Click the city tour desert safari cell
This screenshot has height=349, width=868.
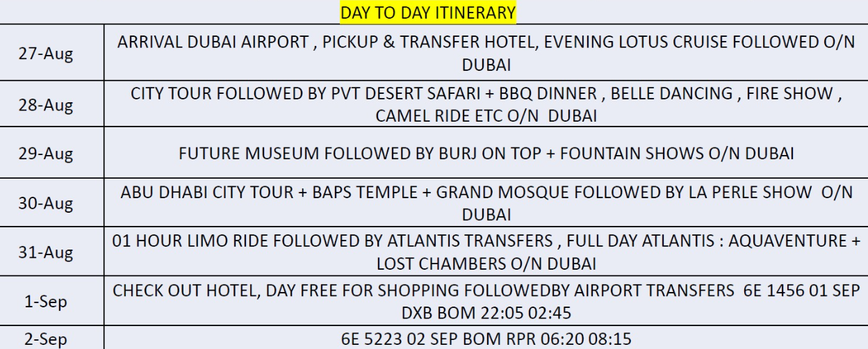(486, 104)
